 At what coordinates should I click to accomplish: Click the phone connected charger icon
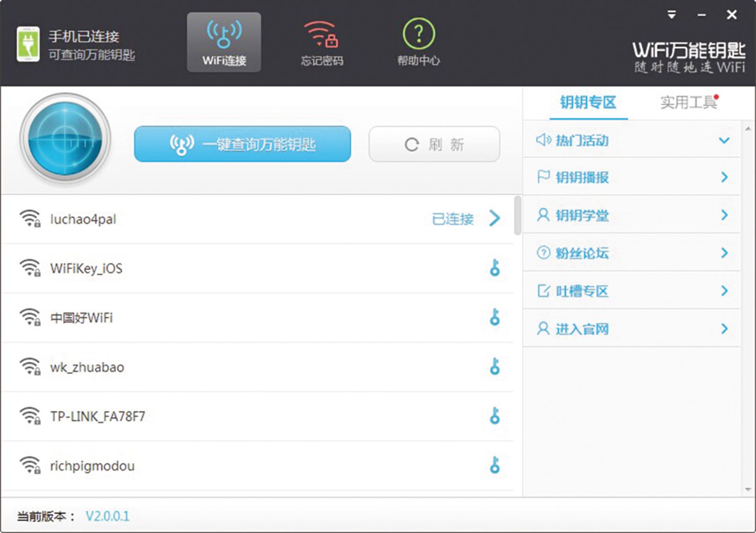pyautogui.click(x=28, y=44)
